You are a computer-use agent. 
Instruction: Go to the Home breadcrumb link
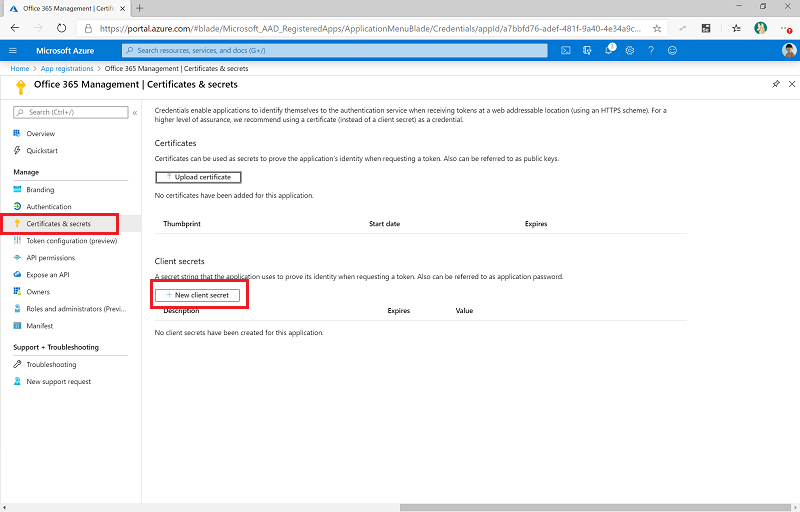point(20,68)
